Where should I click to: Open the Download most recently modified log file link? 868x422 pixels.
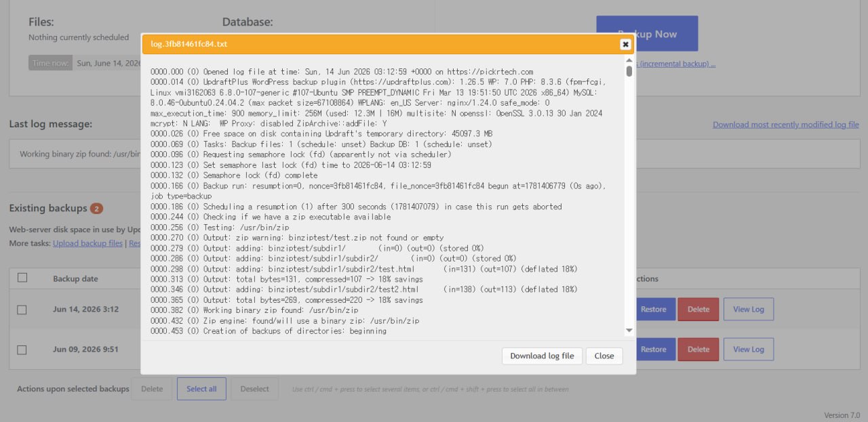click(786, 125)
